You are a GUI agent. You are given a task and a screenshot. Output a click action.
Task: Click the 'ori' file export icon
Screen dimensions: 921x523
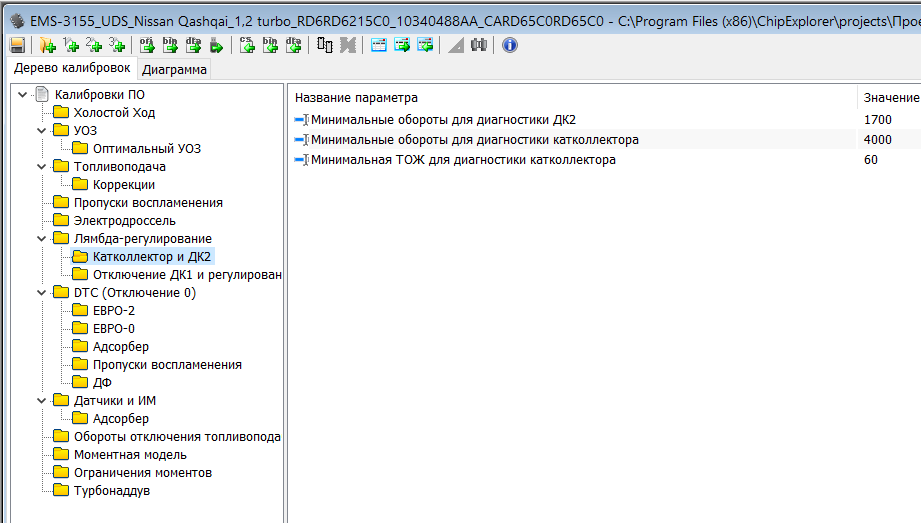pos(147,45)
